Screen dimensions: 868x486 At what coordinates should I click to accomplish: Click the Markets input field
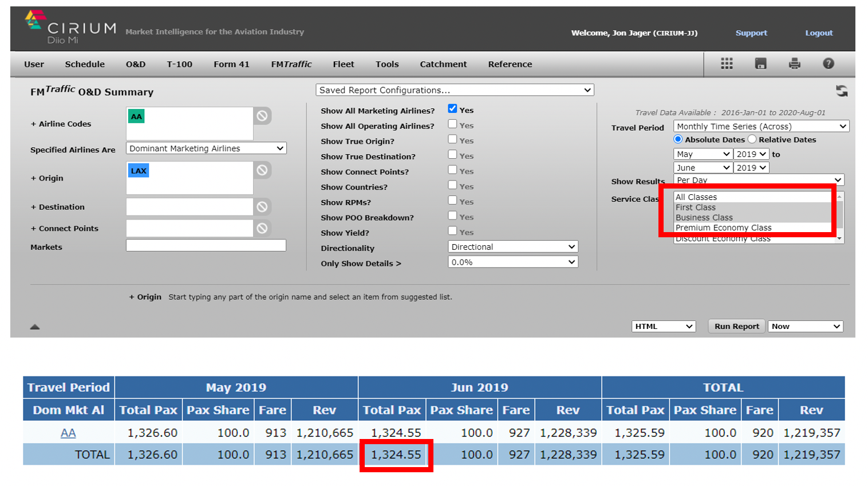pyautogui.click(x=206, y=245)
